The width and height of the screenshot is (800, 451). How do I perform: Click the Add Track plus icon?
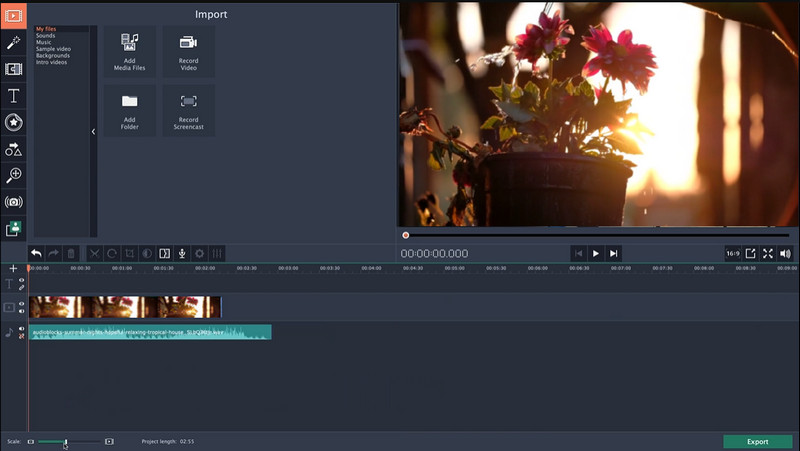tap(13, 268)
